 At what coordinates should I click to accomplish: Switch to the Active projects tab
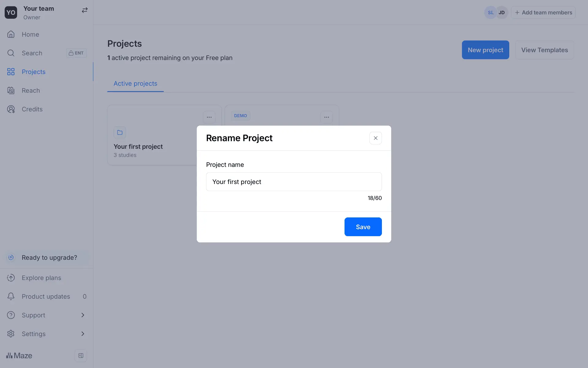coord(135,83)
